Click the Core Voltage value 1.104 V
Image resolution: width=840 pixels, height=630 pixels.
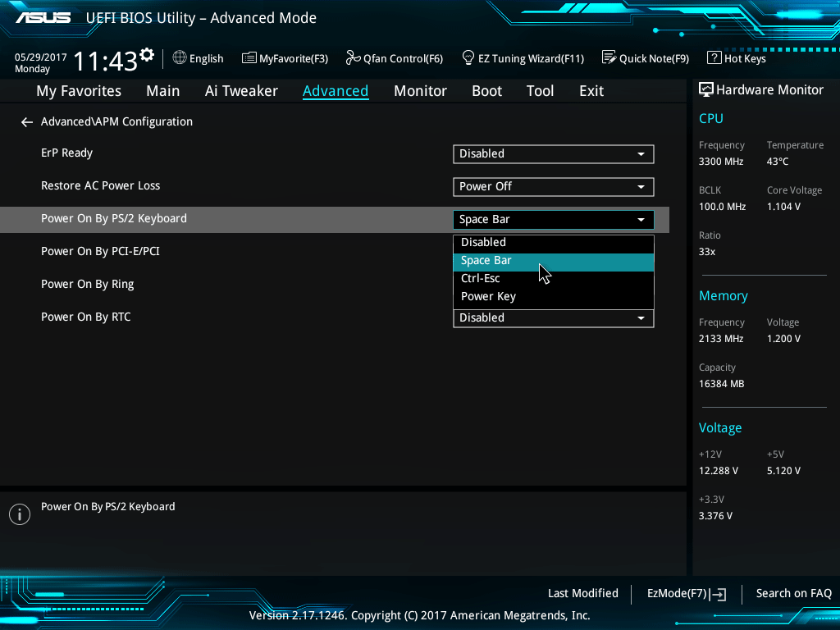[x=783, y=207]
